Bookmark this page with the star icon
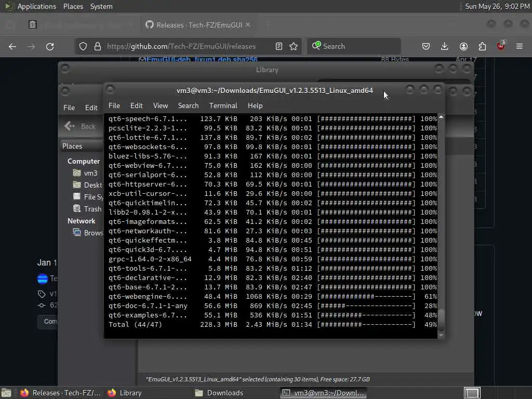This screenshot has height=399, width=532. (294, 46)
